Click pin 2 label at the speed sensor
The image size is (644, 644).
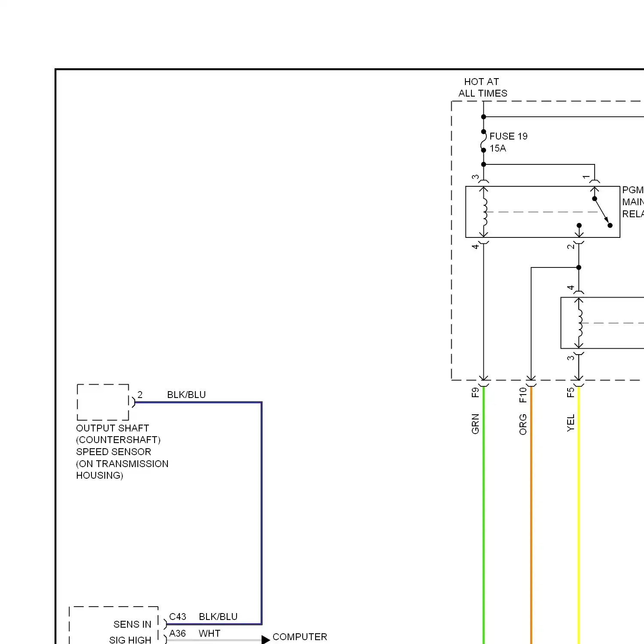(140, 395)
